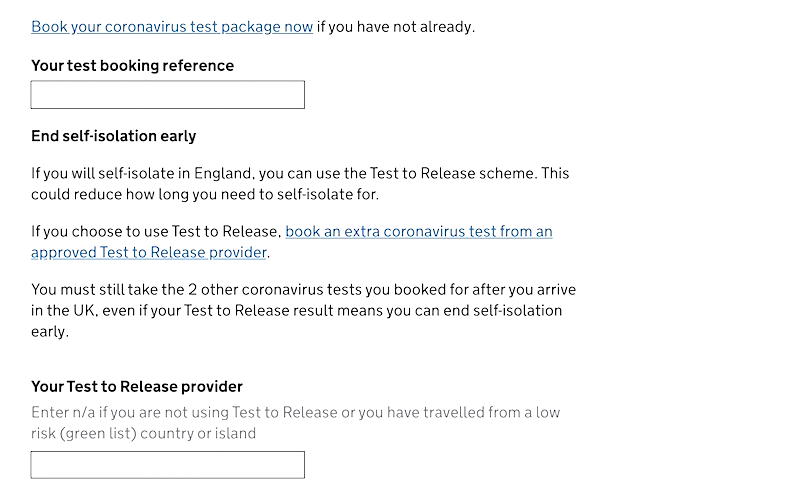Click the paragraph starting 'You must still take'

(303, 290)
